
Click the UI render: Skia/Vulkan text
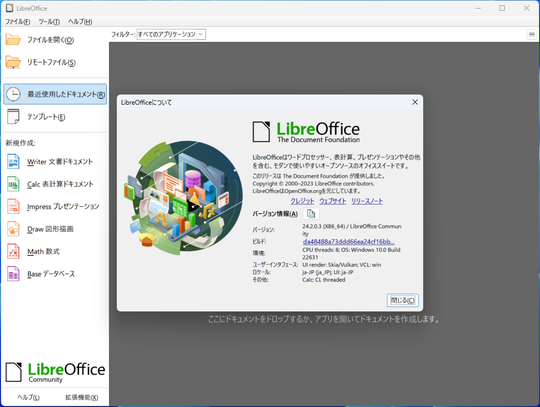click(342, 265)
